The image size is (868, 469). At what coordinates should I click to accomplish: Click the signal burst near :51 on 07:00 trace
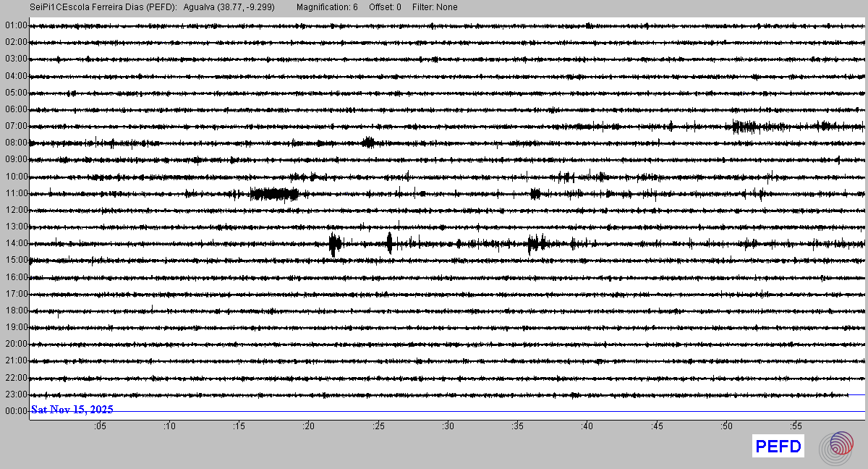pos(744,127)
